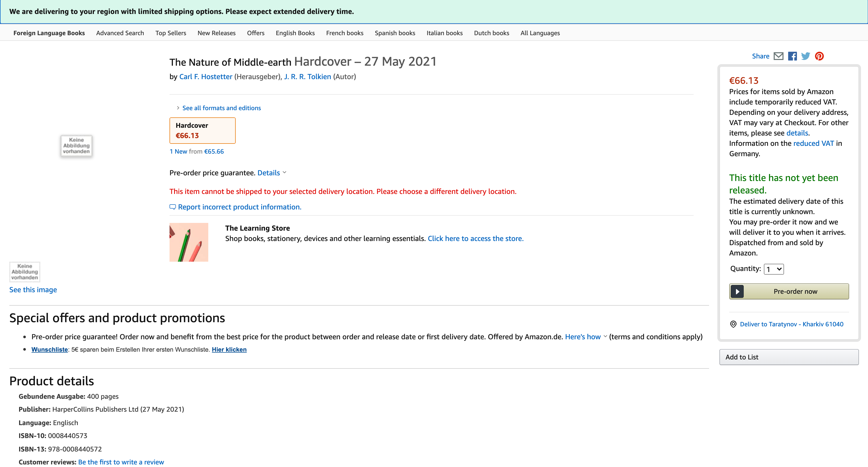Image resolution: width=868 pixels, height=467 pixels.
Task: Click the red cannot be shipped warning
Action: click(343, 192)
